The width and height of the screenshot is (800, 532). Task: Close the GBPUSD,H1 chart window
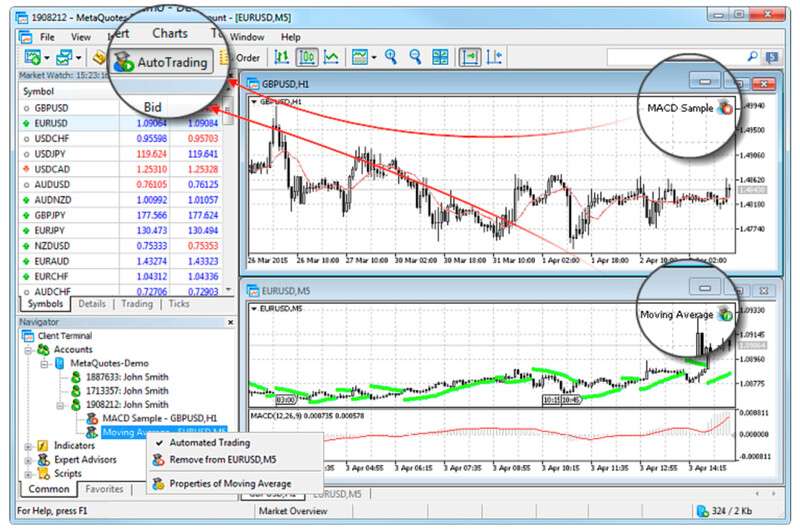pyautogui.click(x=764, y=83)
